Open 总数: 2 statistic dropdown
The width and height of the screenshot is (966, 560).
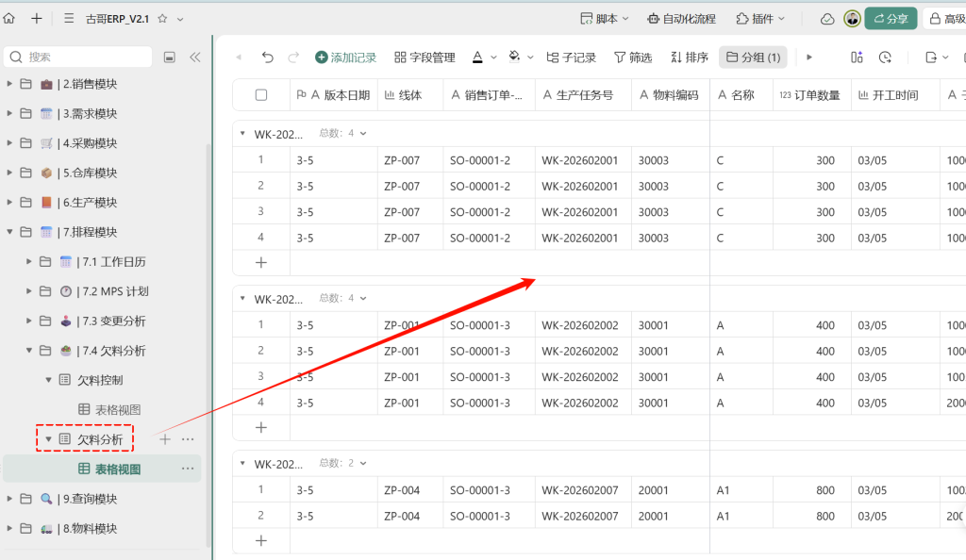(342, 463)
